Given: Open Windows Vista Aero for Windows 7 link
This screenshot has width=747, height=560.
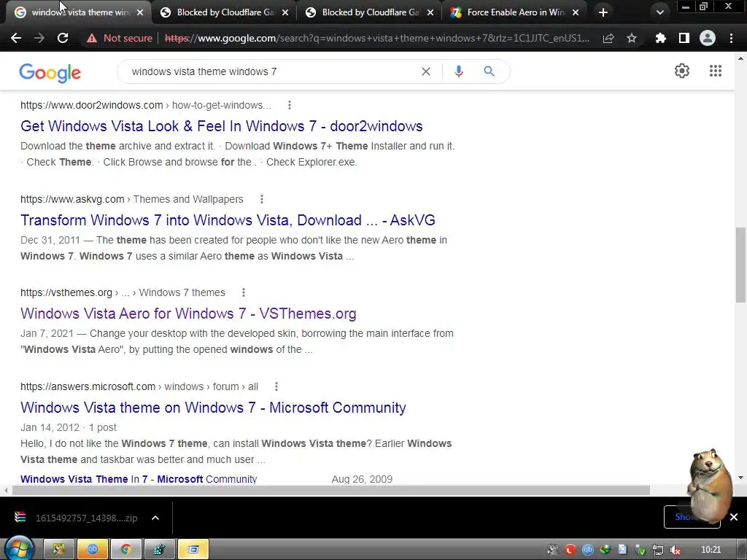Looking at the screenshot, I should [x=188, y=314].
